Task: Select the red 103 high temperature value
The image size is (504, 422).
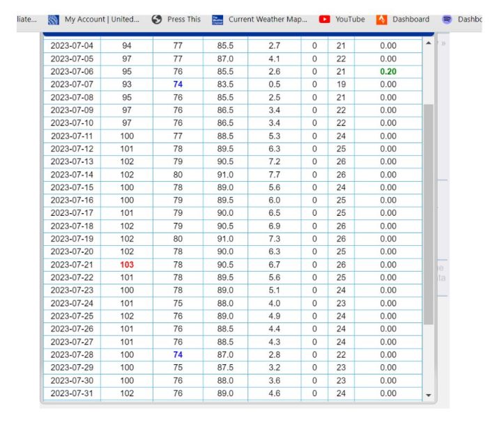Action: coord(127,265)
